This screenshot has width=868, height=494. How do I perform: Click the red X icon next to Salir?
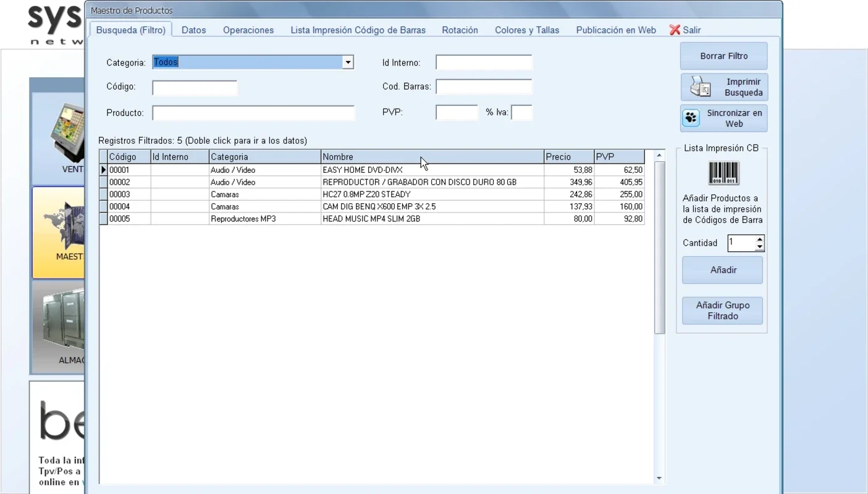[x=675, y=30]
